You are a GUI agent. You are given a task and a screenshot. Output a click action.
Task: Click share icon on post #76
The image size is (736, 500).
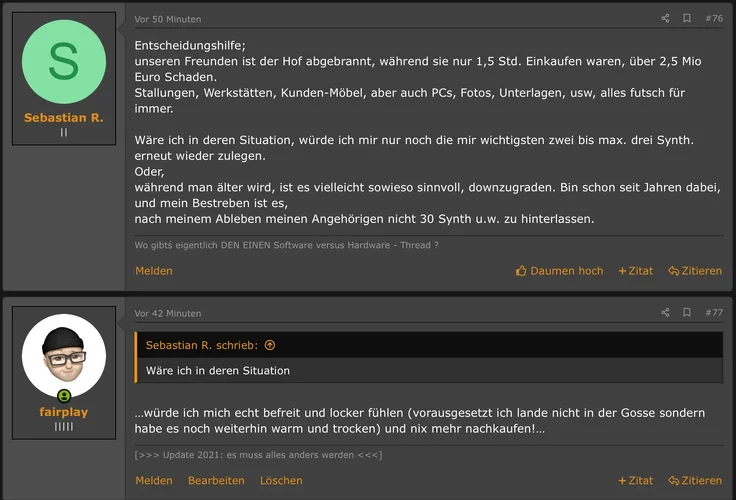665,18
